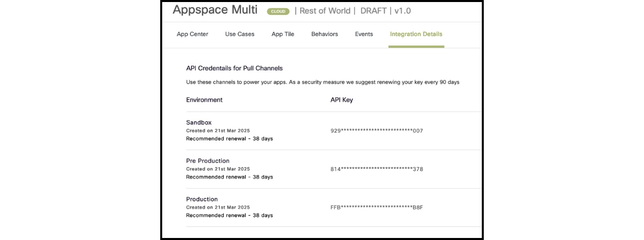Click the key renewal security description
The image size is (644, 240).
pos(323,82)
